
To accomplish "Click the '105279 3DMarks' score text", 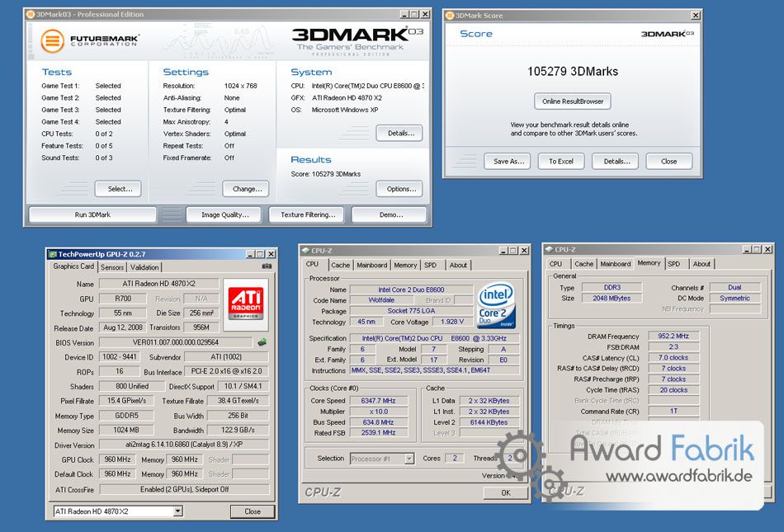I will [573, 72].
